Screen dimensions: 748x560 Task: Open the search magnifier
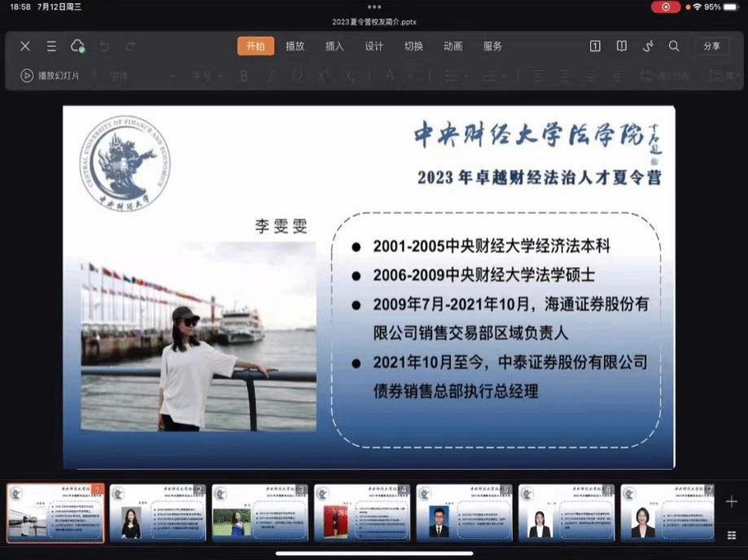click(674, 46)
